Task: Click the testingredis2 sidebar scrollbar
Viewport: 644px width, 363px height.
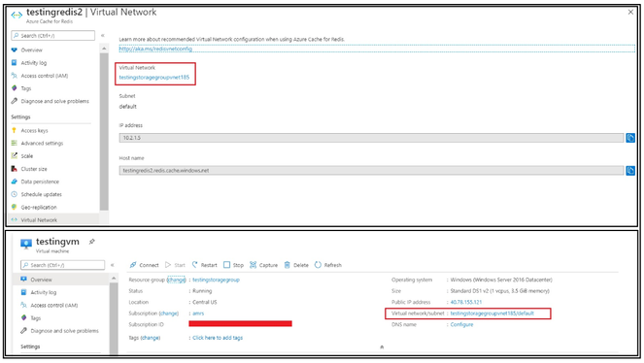Action: pos(104,131)
